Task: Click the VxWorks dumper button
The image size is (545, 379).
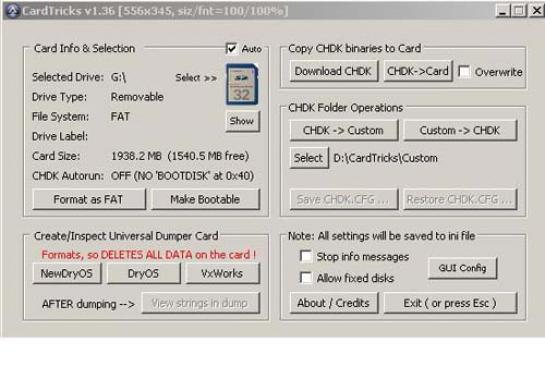Action: coord(222,273)
